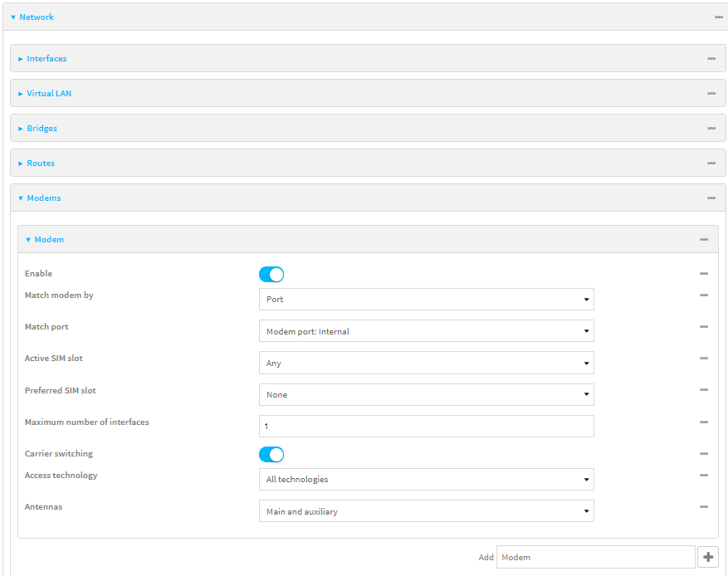Open the options menu for Routes

click(x=711, y=163)
